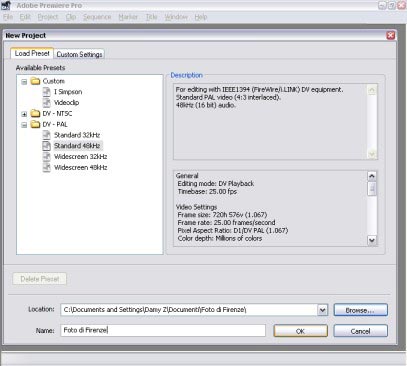Click the 'Timebase: 25.00 fps' line
407x366 pixels.
[x=207, y=192]
